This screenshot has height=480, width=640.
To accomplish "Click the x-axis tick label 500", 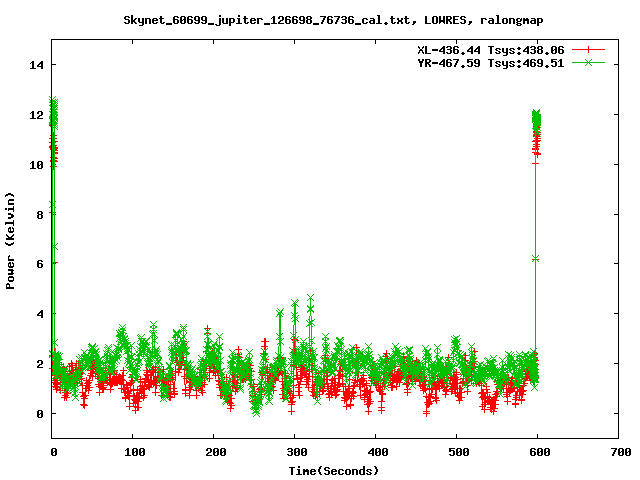I will 458,452.
